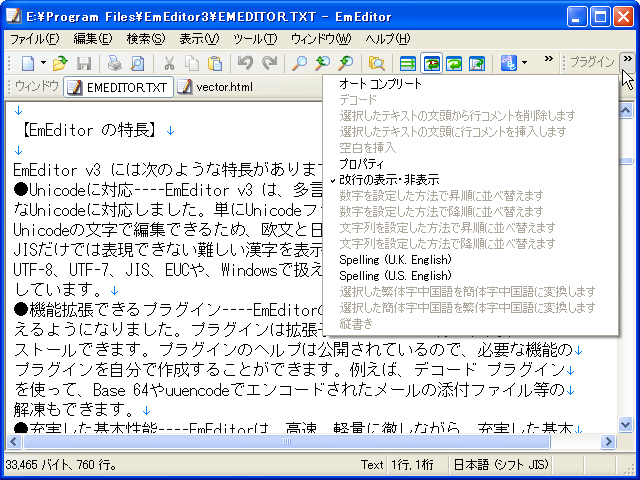The width and height of the screenshot is (640, 480).
Task: Select プロパティ in plugin menu
Action: pos(470,164)
